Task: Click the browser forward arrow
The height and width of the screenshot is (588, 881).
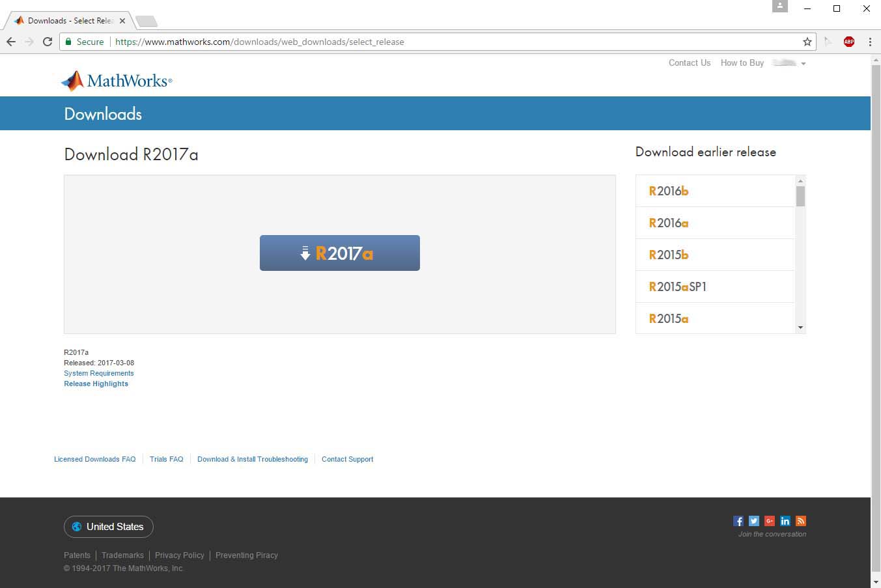Action: pyautogui.click(x=29, y=42)
